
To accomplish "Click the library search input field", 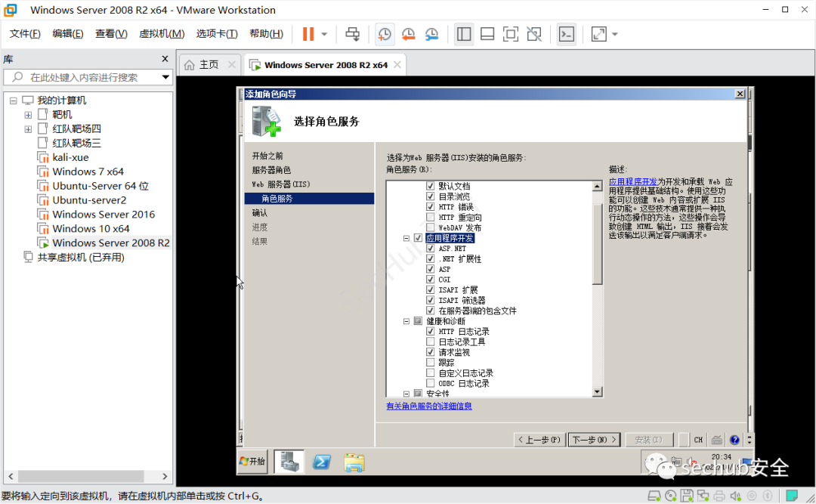I will coord(88,77).
